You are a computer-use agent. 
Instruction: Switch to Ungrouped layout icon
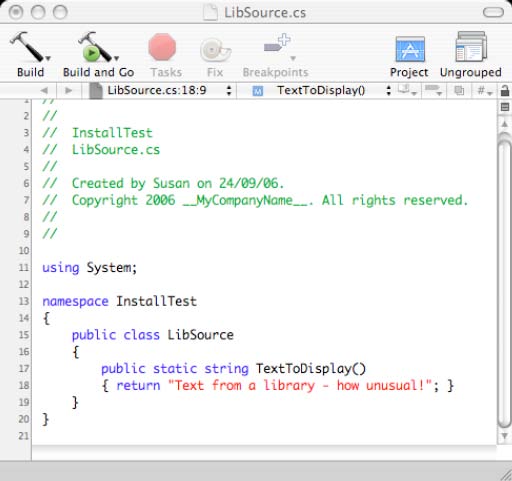(471, 47)
